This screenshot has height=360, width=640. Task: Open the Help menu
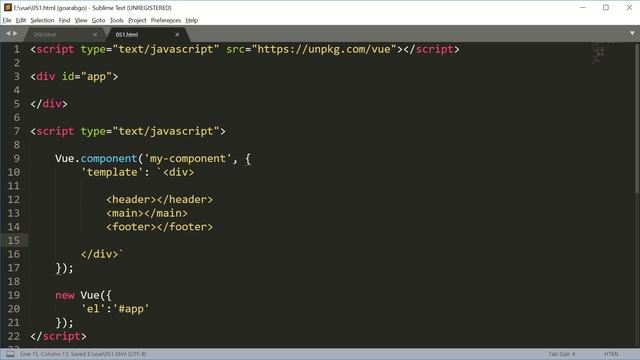pos(192,20)
